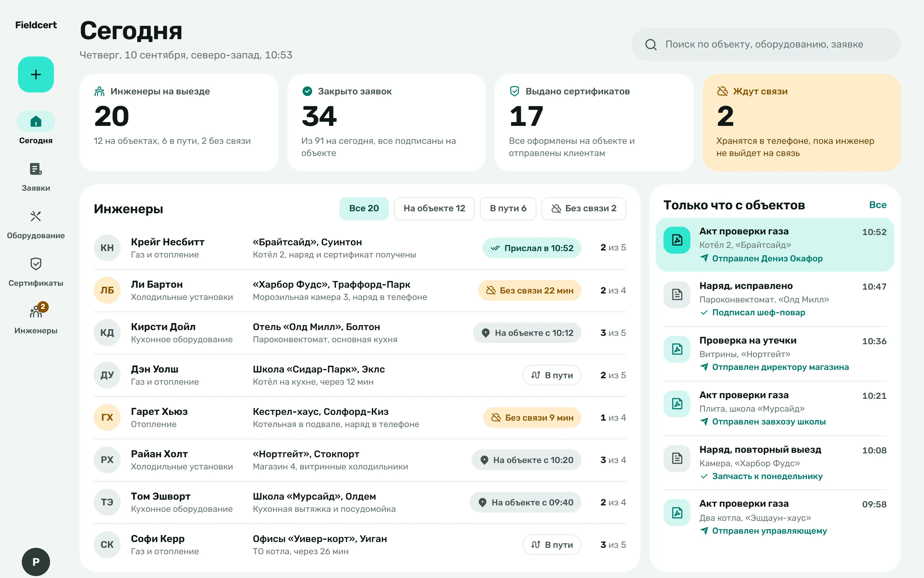Click document icon for Акт проверки газа 10:52
The image size is (924, 578).
pyautogui.click(x=677, y=240)
